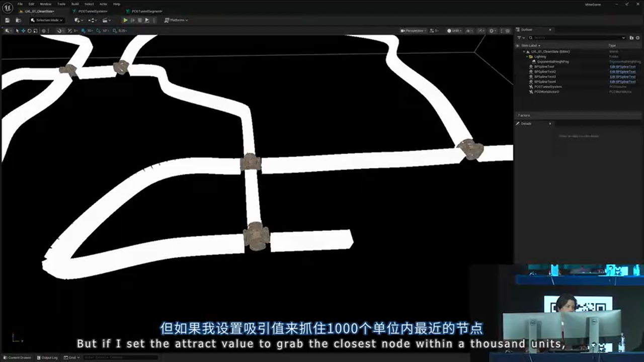Toggle rotation snapping at 10 degrees
The width and height of the screenshot is (644, 362).
pyautogui.click(x=97, y=30)
